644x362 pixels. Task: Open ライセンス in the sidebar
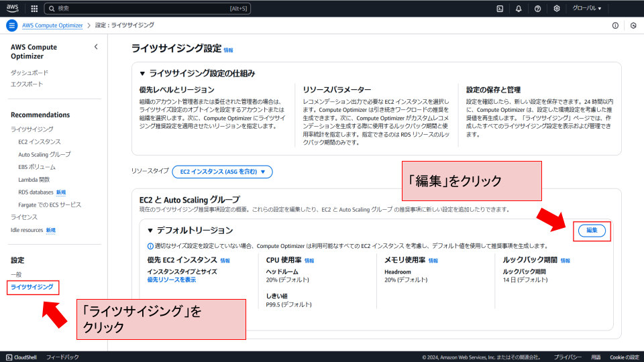[x=24, y=217]
